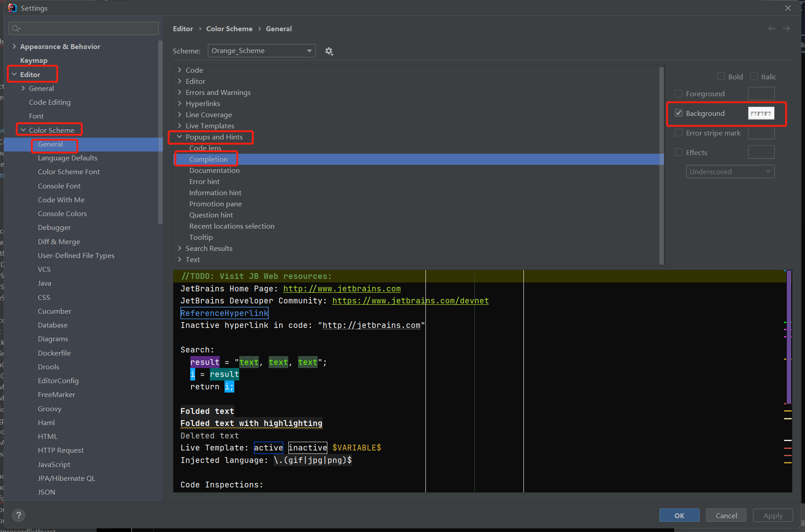Click the ReferenceHyperlink preview text
The height and width of the screenshot is (532, 805).
(225, 313)
